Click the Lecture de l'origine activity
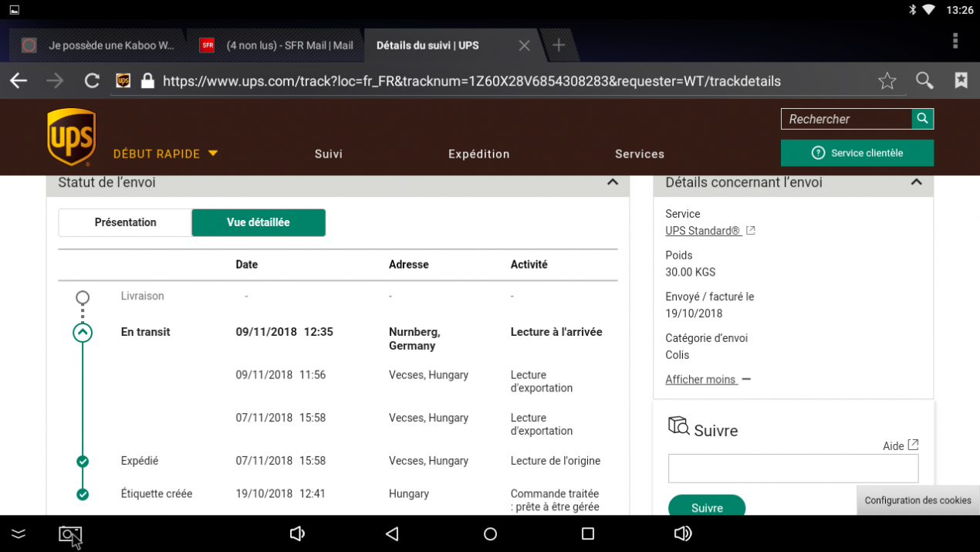 point(556,461)
